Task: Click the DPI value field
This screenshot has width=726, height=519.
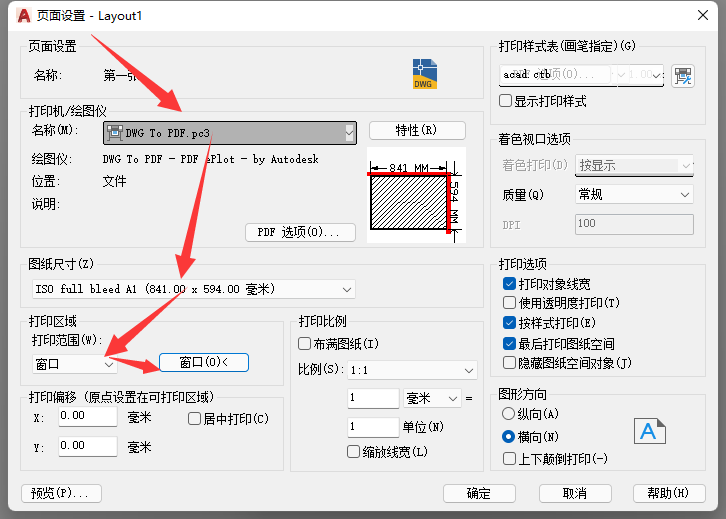Action: 634,224
